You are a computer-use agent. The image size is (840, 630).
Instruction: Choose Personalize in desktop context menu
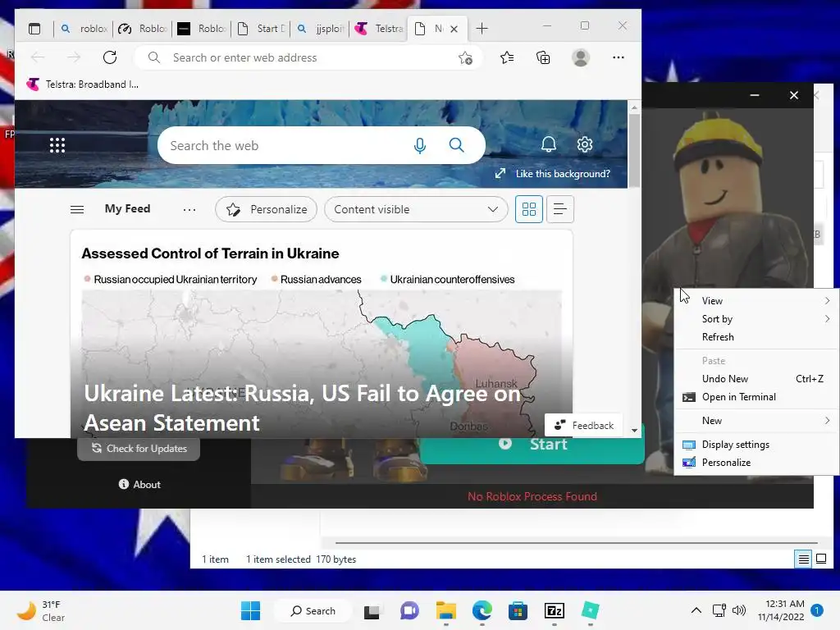coord(756,463)
